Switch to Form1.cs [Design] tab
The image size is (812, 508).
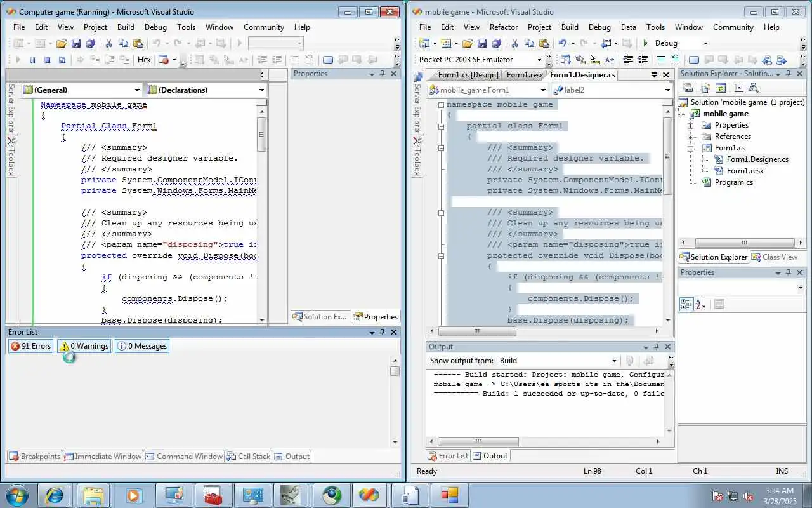tap(468, 75)
